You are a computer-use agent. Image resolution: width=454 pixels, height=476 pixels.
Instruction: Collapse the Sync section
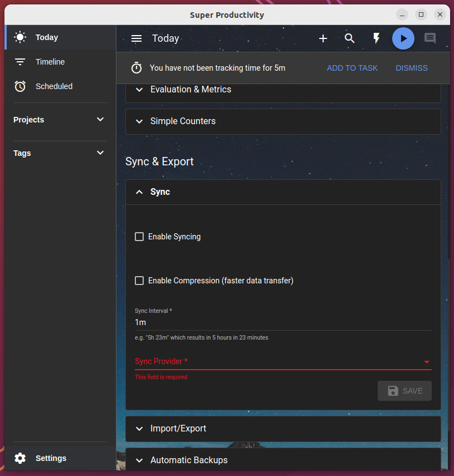139,192
